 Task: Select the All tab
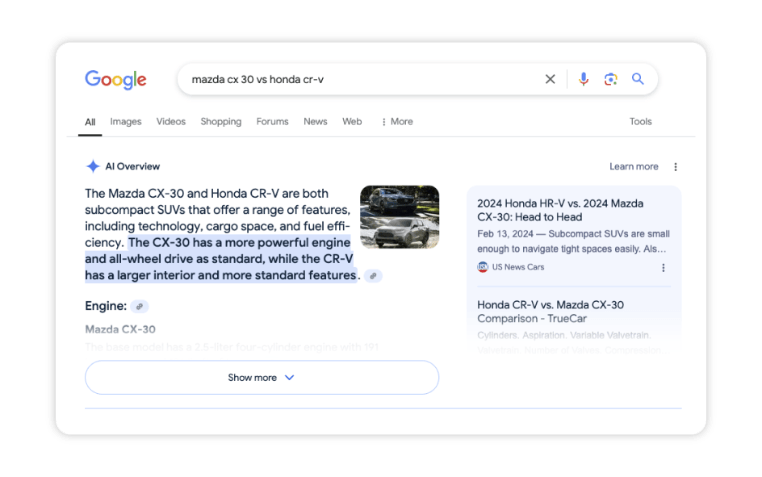click(x=90, y=122)
